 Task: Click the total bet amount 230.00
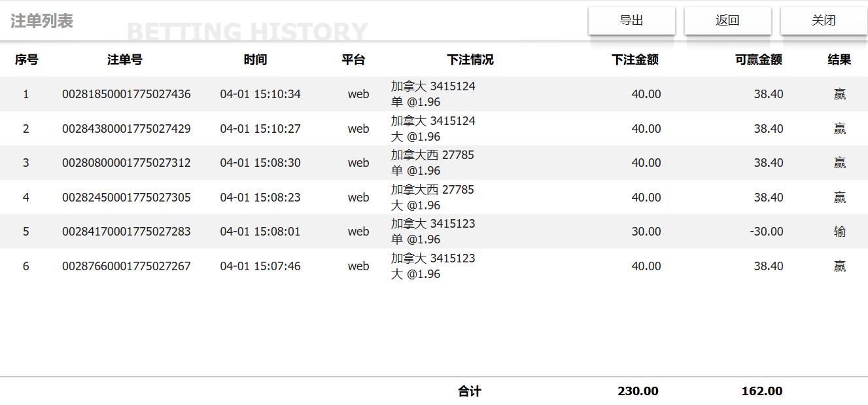(x=638, y=391)
